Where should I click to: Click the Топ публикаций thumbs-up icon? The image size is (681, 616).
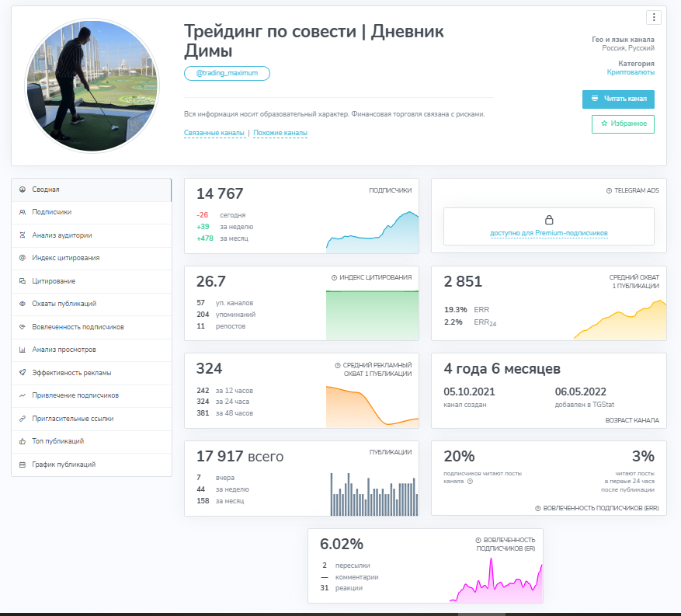23,441
